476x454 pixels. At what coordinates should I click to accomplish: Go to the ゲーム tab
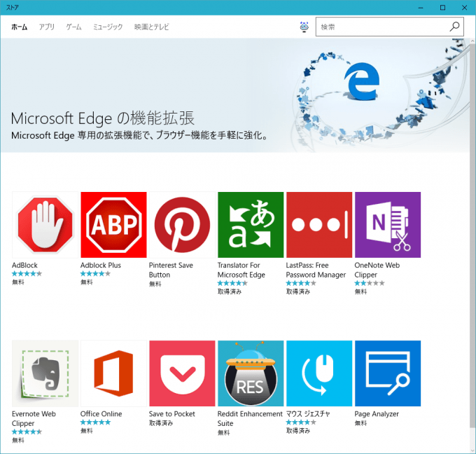[73, 27]
